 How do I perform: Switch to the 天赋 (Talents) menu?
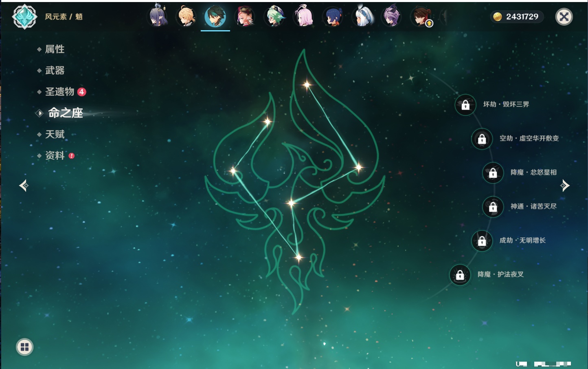tap(55, 134)
